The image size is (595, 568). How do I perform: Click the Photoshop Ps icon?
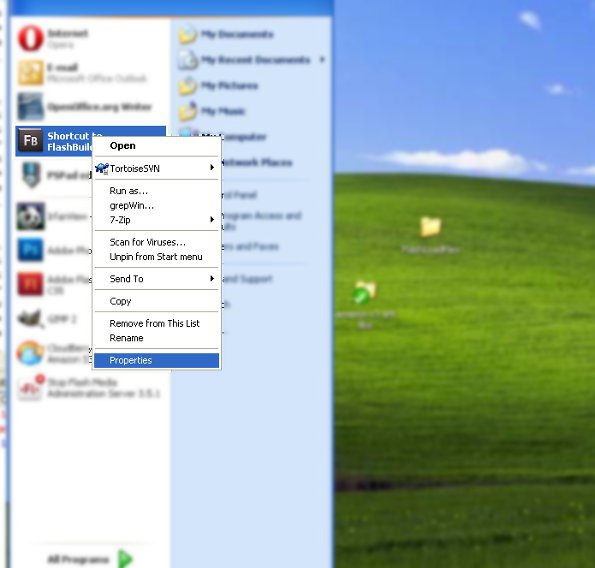(x=30, y=249)
